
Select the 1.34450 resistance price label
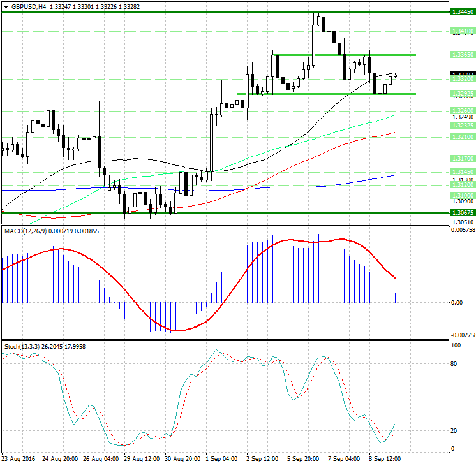coord(461,12)
